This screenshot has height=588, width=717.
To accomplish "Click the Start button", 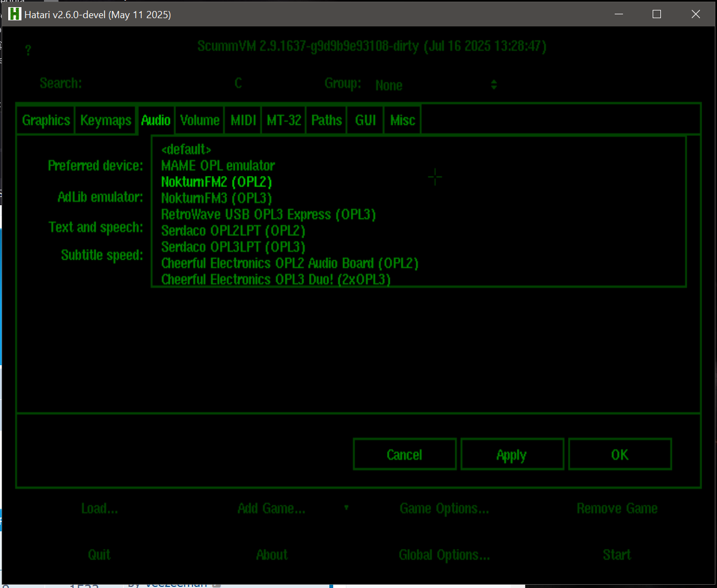I will point(617,554).
